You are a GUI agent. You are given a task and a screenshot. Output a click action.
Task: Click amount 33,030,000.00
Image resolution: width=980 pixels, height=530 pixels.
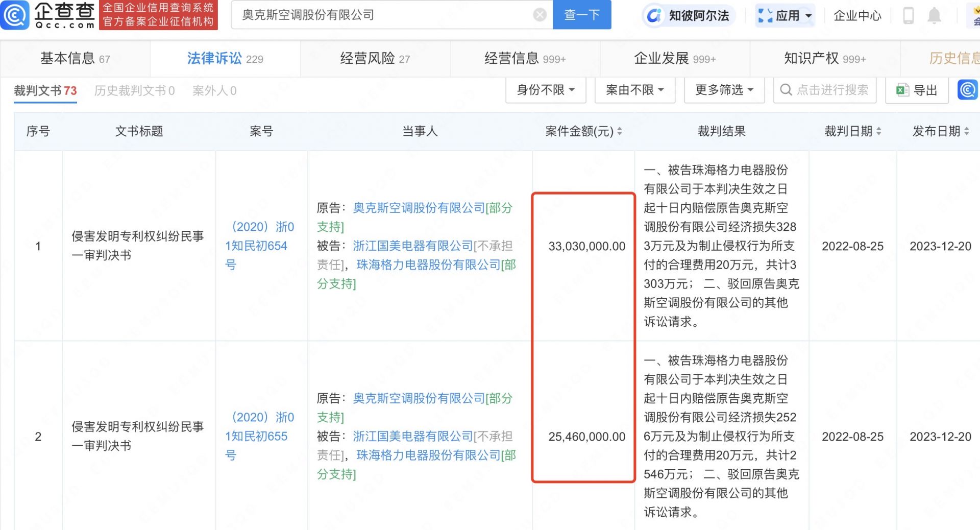(x=586, y=246)
